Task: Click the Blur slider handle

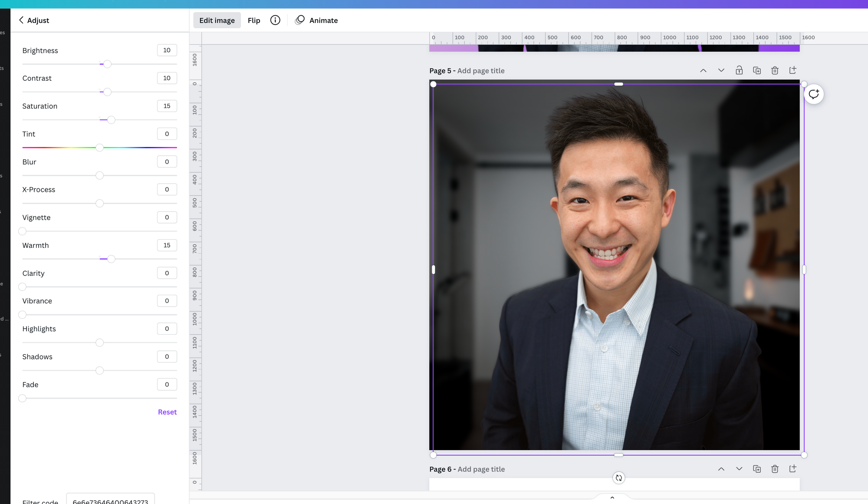Action: pyautogui.click(x=99, y=175)
